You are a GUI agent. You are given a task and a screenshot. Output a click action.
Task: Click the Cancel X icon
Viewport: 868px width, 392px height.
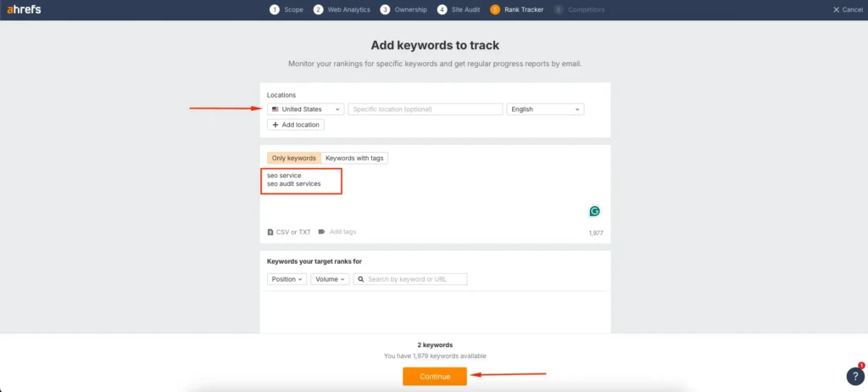836,9
